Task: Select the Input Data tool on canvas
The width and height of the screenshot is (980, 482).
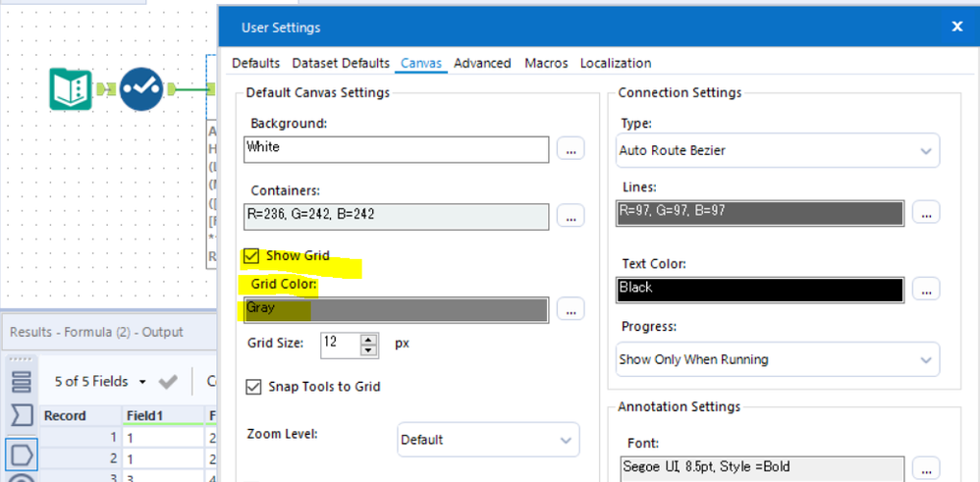Action: [x=71, y=90]
